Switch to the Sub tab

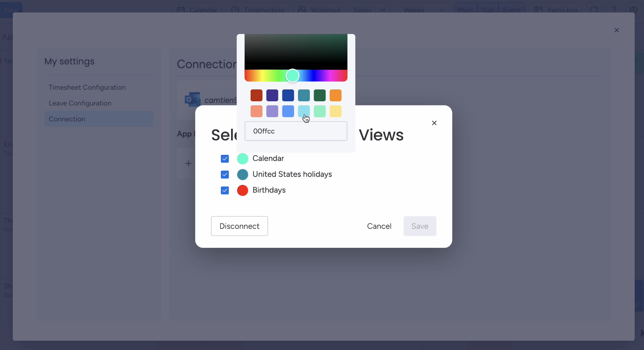(488, 10)
